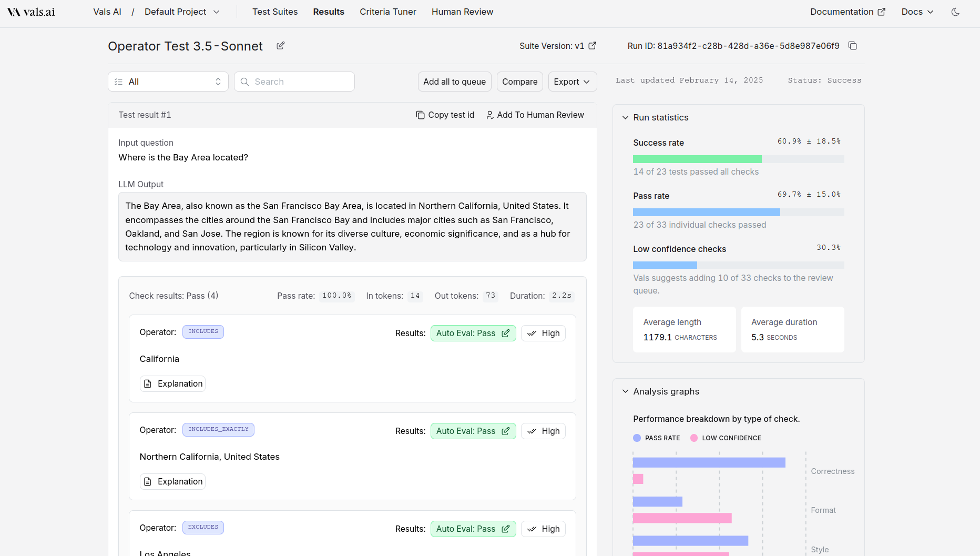Open Human Review tab
This screenshot has width=980, height=556.
point(463,12)
